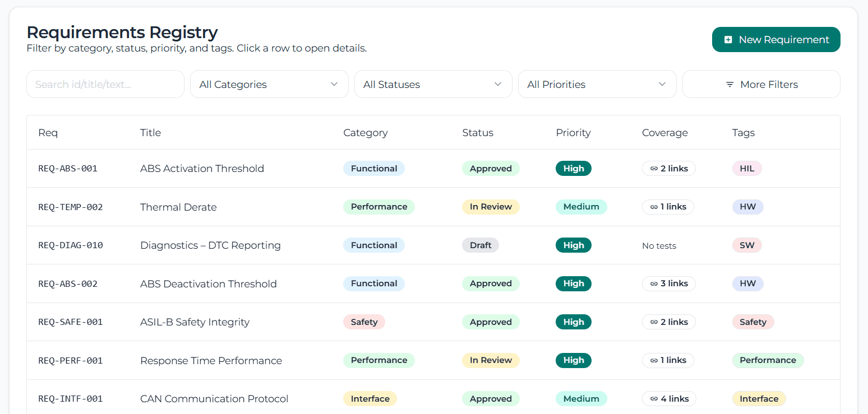Image resolution: width=868 pixels, height=414 pixels.
Task: Sort by the Status column header
Action: point(477,133)
